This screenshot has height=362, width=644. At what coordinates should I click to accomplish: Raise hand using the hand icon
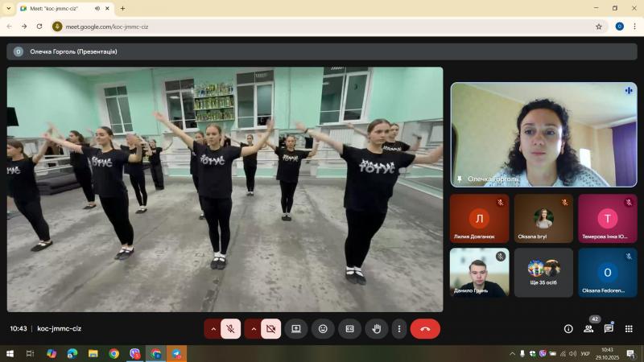[x=376, y=329]
